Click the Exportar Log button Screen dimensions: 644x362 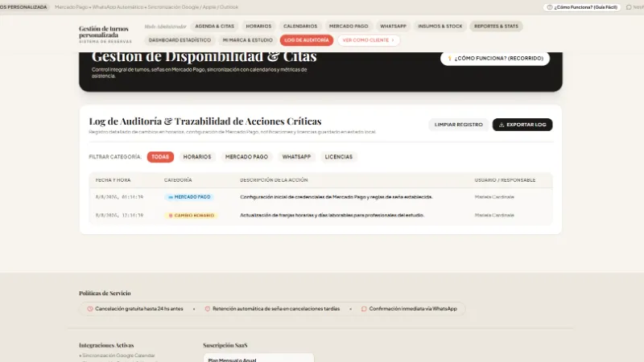[522, 125]
